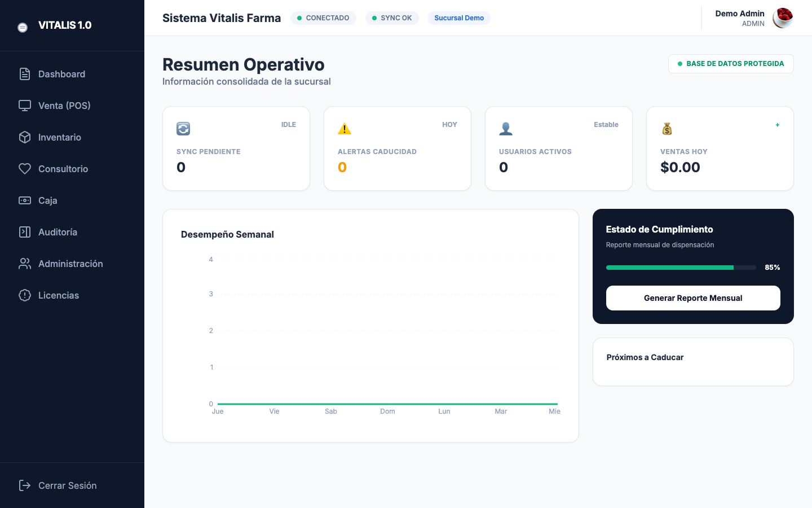Toggle the BASE DE DATOS PROTEGIDA badge
The width and height of the screenshot is (812, 508).
click(x=731, y=64)
